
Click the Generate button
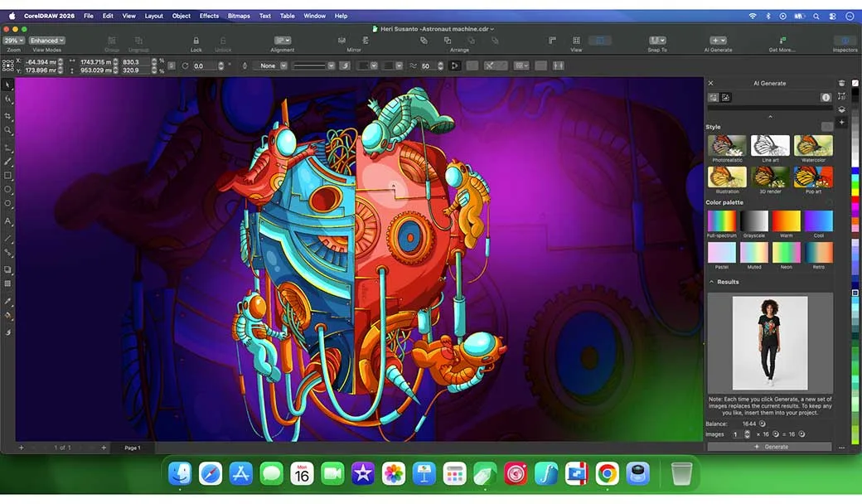(x=769, y=447)
